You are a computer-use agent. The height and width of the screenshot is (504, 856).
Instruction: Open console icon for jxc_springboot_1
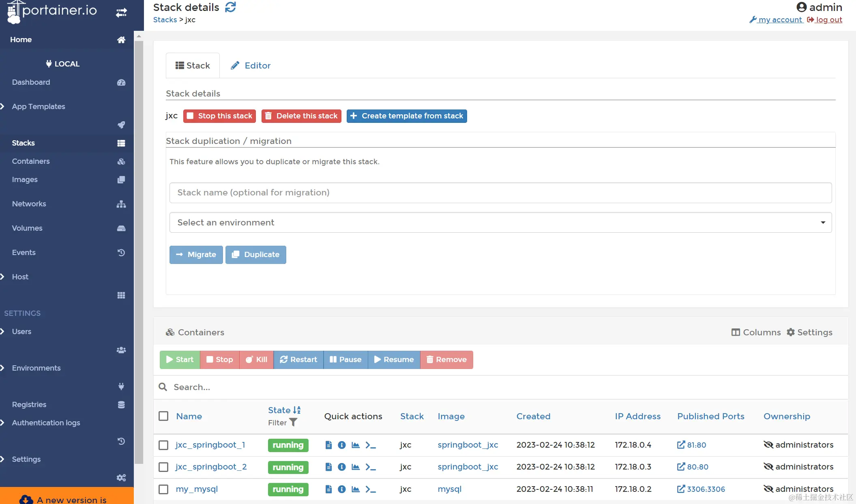click(x=370, y=445)
